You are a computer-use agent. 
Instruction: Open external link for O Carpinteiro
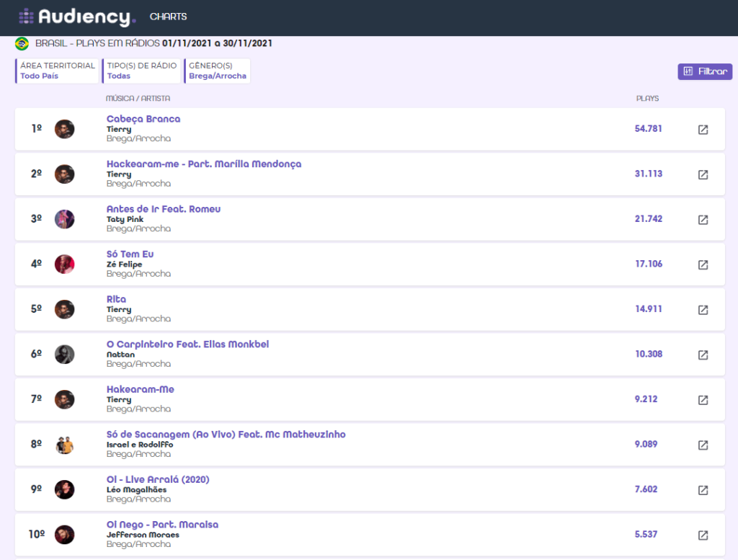(x=703, y=355)
